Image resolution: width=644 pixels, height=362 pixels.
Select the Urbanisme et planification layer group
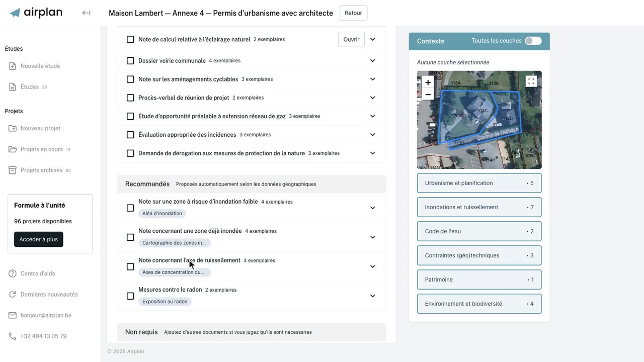[479, 183]
